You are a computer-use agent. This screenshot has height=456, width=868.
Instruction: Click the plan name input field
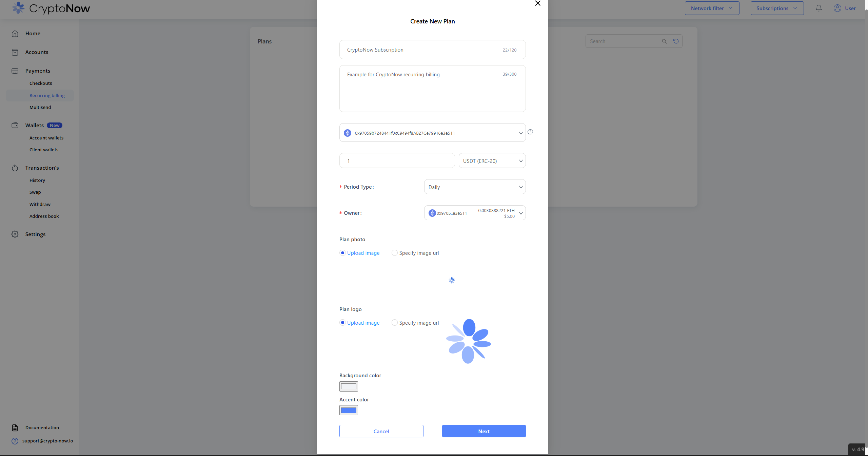click(433, 50)
